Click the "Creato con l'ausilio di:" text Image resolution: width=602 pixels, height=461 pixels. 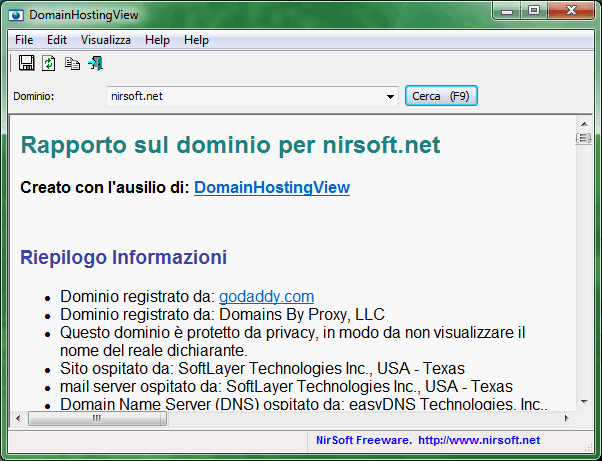coord(105,187)
